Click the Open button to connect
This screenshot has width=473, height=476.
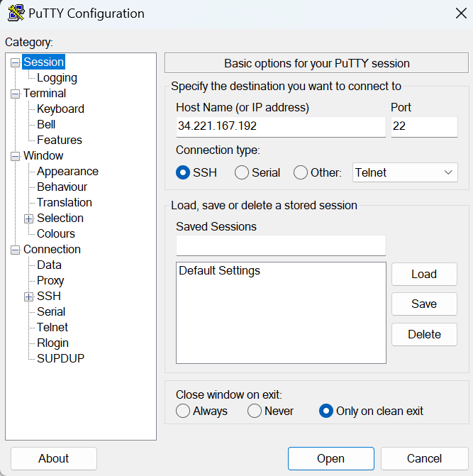(x=330, y=458)
